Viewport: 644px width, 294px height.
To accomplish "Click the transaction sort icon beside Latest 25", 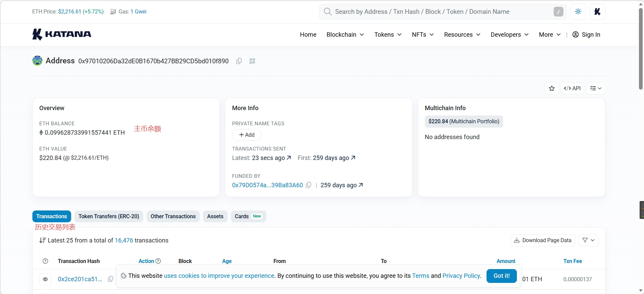I will 42,240.
